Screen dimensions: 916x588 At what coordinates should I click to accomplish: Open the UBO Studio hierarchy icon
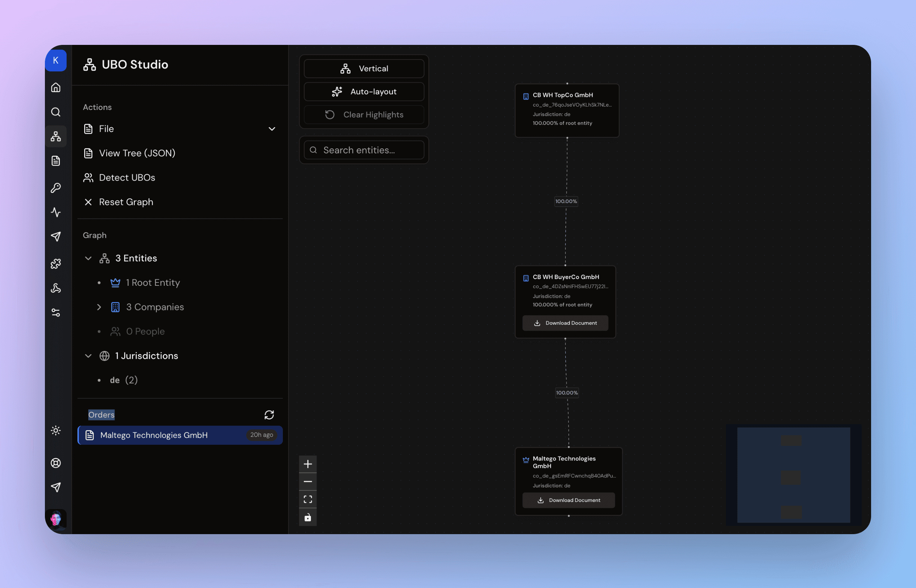56,136
